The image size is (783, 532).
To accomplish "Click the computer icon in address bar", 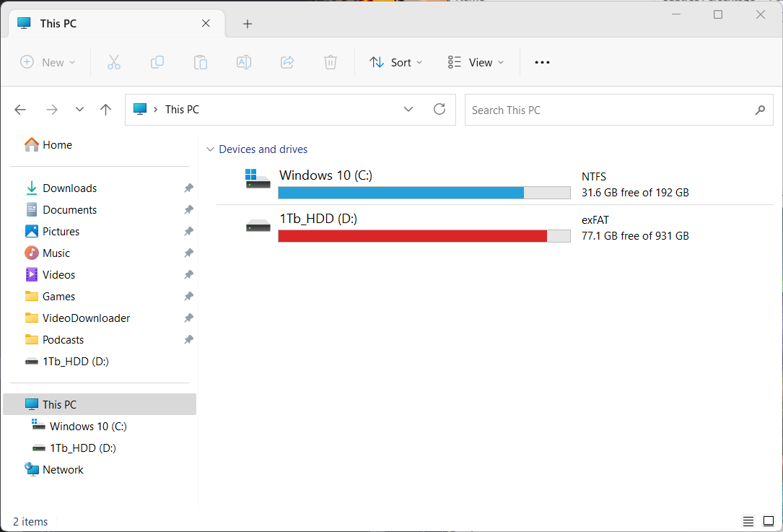I will tap(140, 109).
